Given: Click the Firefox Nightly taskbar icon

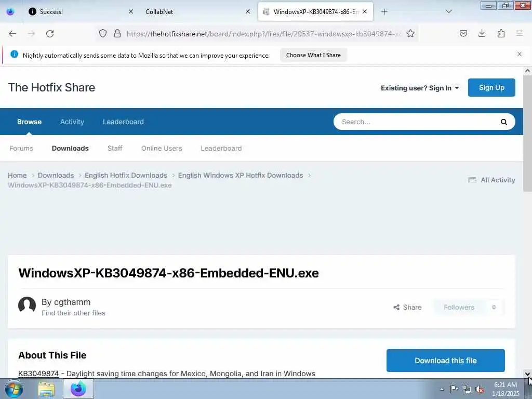Looking at the screenshot, I should click(78, 389).
